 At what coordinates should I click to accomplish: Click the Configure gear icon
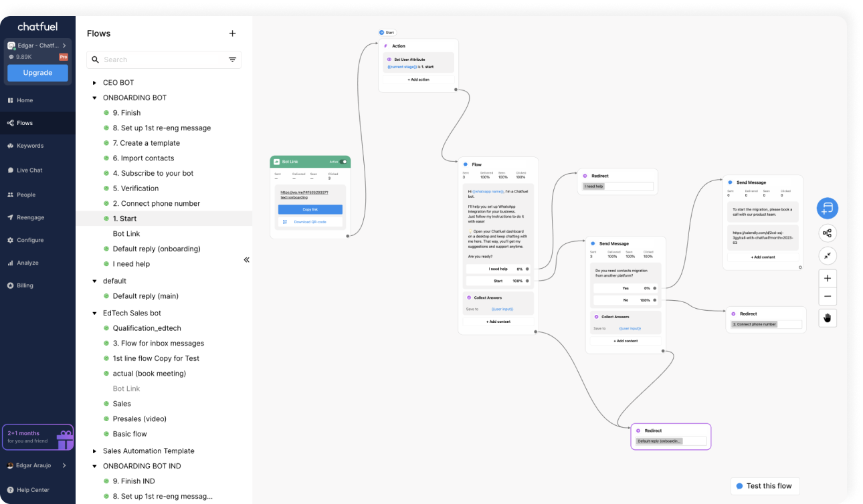coord(11,240)
